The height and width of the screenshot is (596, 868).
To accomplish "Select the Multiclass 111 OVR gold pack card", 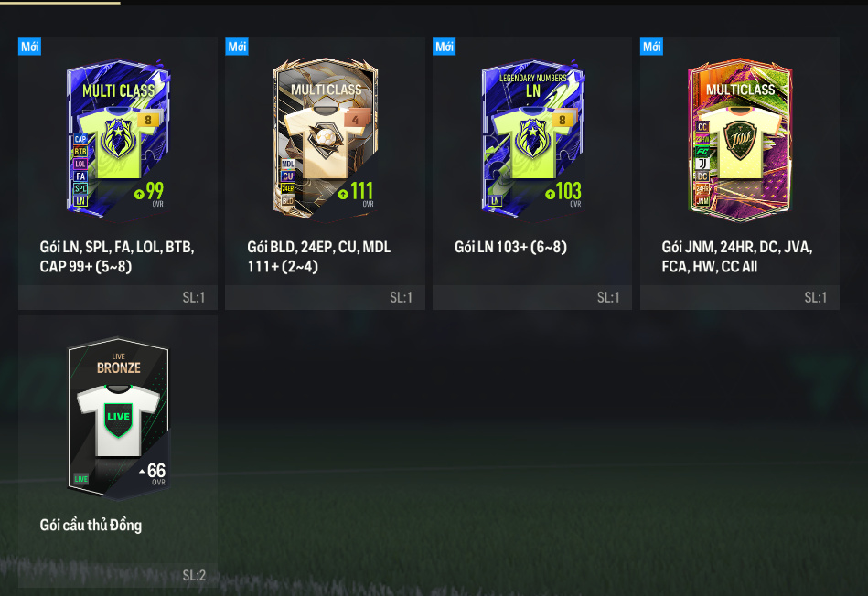I will [x=326, y=138].
